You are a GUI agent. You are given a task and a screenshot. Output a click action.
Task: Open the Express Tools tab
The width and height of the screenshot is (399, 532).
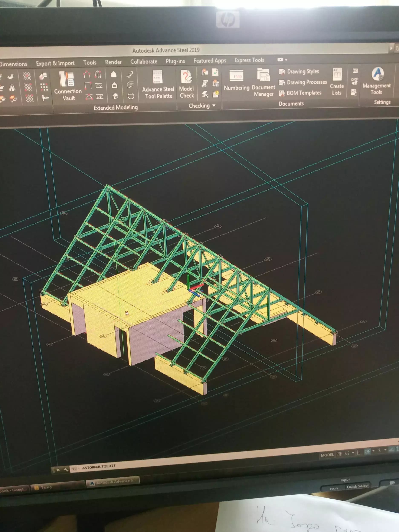coord(249,60)
